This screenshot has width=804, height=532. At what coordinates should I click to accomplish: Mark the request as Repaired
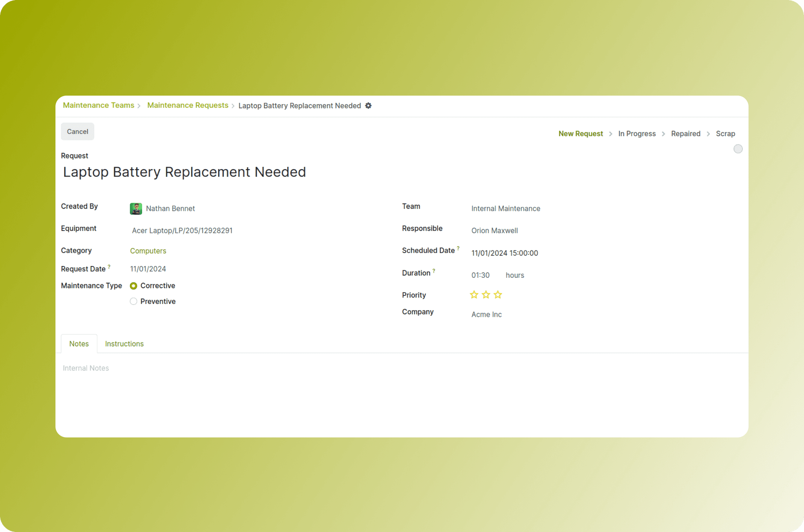point(685,134)
